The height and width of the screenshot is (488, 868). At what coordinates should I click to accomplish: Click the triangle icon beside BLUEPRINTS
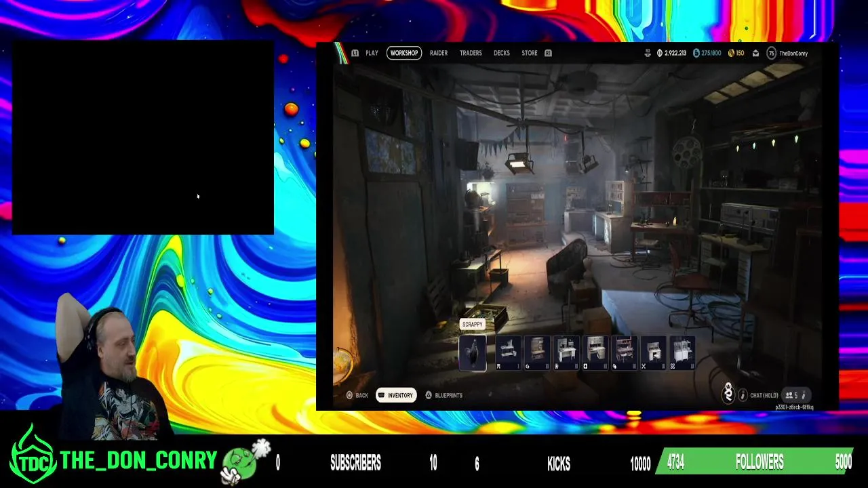click(429, 395)
